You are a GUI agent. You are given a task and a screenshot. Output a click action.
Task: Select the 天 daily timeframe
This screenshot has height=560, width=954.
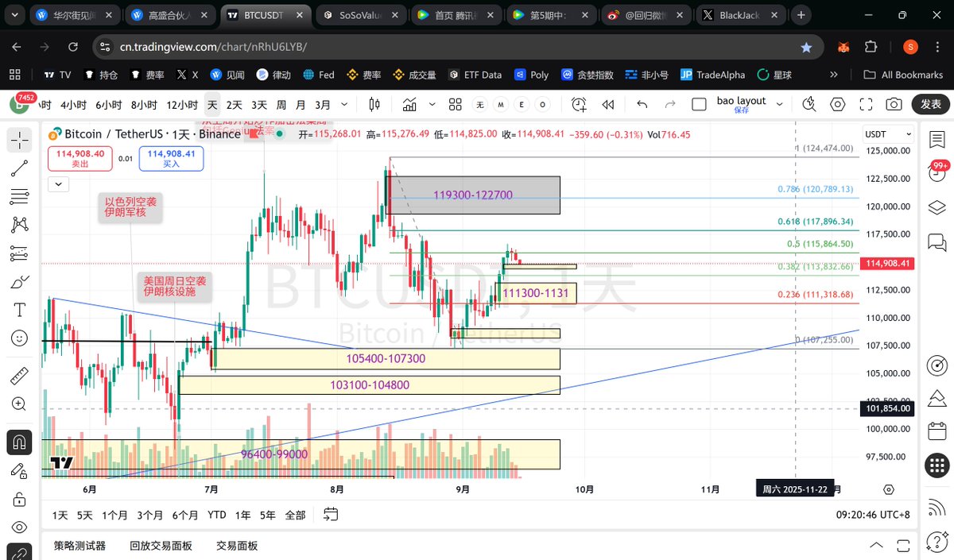click(212, 104)
